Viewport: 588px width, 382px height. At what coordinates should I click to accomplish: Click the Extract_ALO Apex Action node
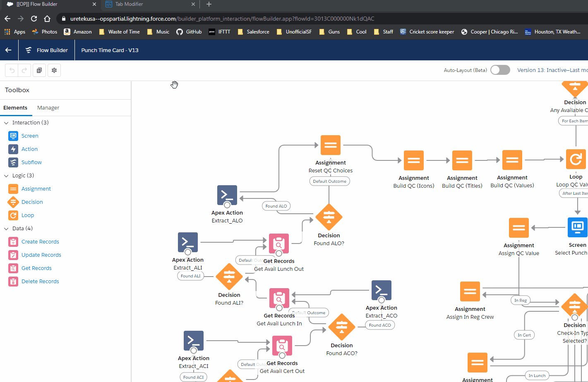point(227,196)
